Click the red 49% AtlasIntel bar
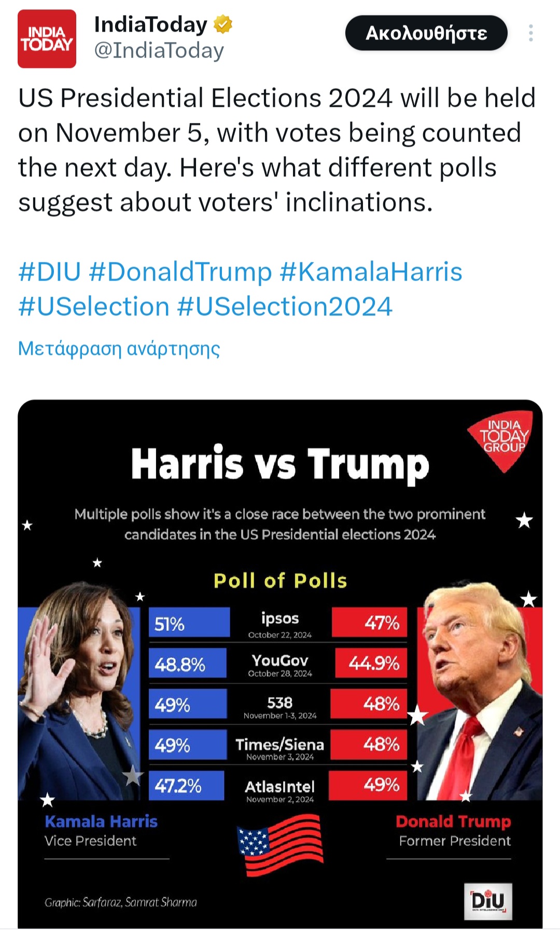This screenshot has width=560, height=933. pos(368,785)
